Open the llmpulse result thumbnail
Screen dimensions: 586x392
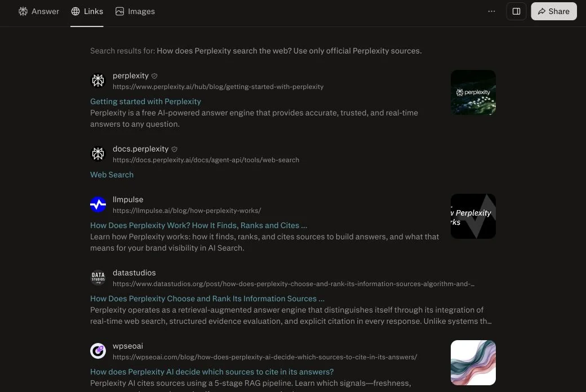pos(473,216)
